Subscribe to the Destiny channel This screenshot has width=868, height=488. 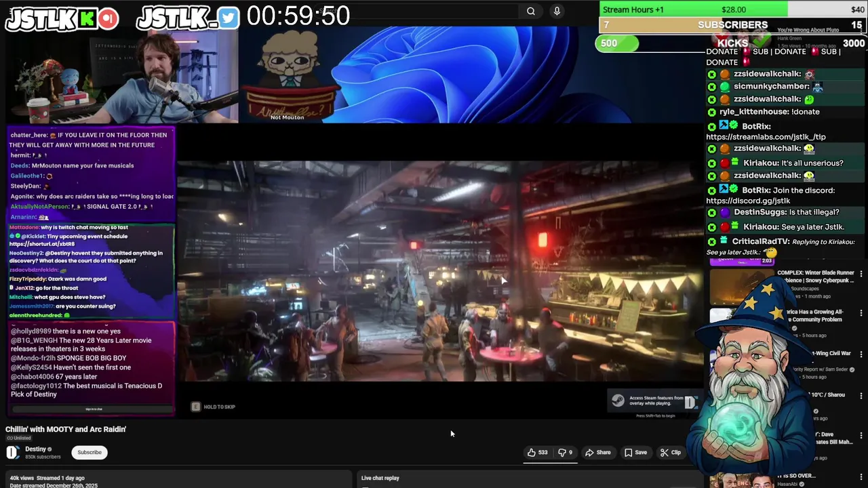click(90, 452)
